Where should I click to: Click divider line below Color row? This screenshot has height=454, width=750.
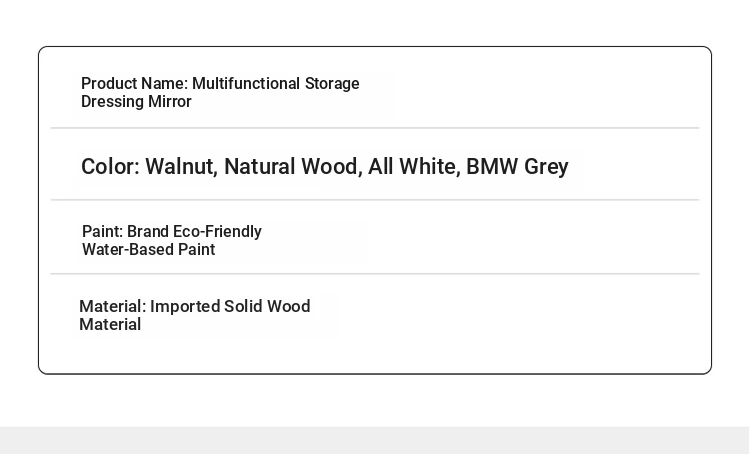375,199
